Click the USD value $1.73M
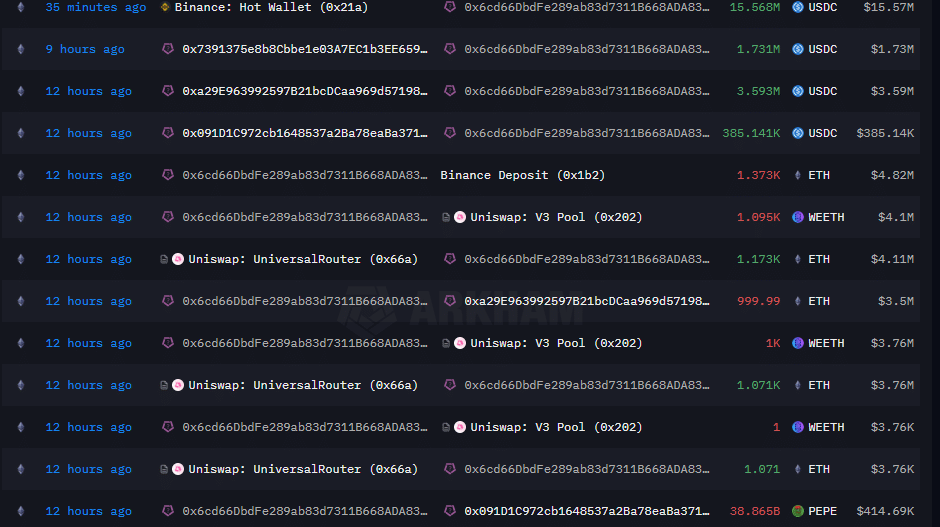 (x=892, y=49)
